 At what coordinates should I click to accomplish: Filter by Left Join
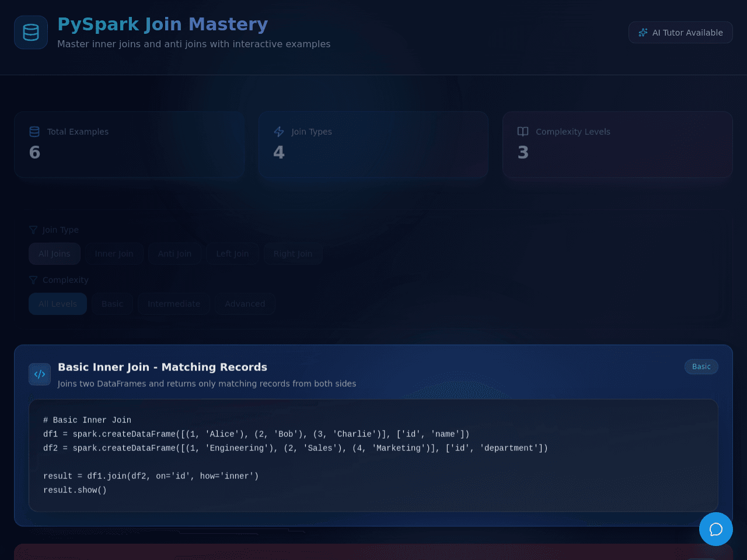click(232, 254)
